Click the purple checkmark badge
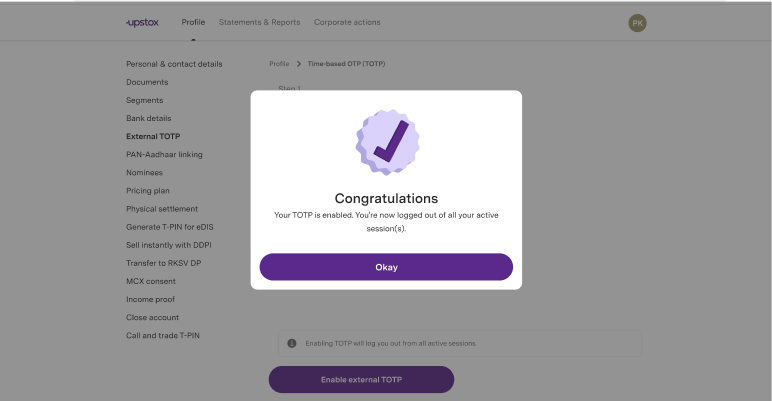 (x=387, y=142)
